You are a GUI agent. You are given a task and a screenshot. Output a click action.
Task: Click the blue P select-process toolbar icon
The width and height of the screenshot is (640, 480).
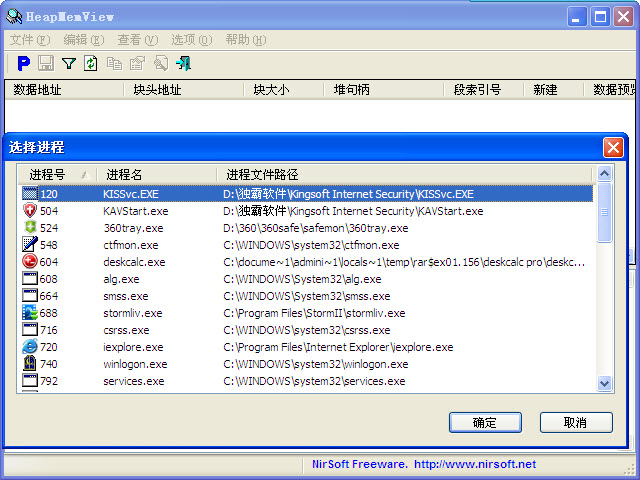[23, 63]
